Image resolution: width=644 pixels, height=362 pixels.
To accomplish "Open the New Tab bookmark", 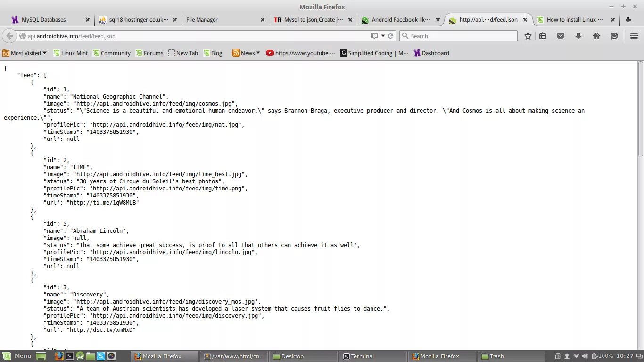I will (x=183, y=53).
